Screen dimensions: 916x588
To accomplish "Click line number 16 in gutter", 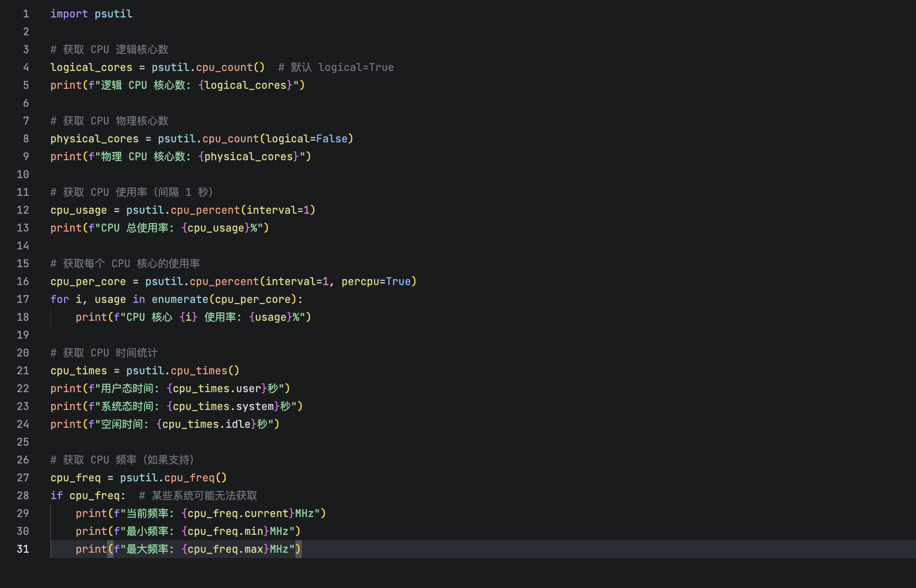I will [x=23, y=281].
